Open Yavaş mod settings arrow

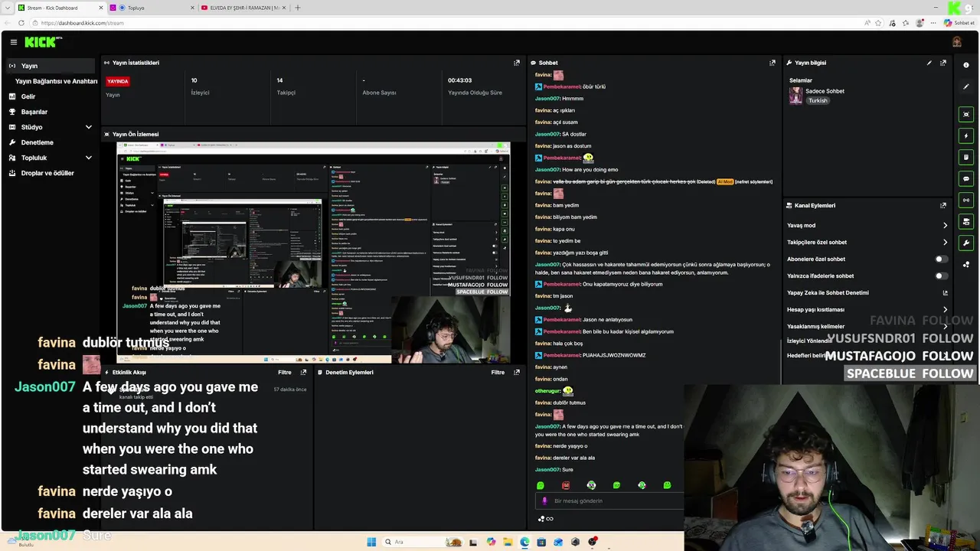(946, 225)
